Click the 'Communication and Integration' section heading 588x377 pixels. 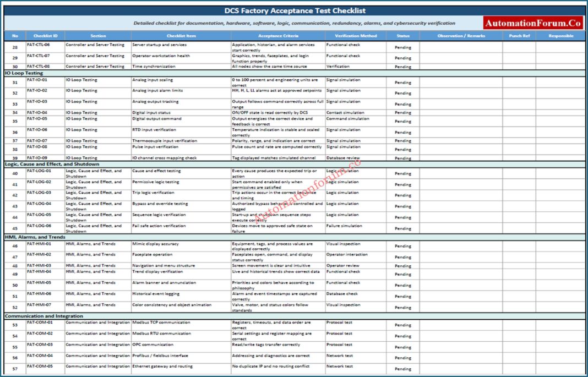pos(295,316)
